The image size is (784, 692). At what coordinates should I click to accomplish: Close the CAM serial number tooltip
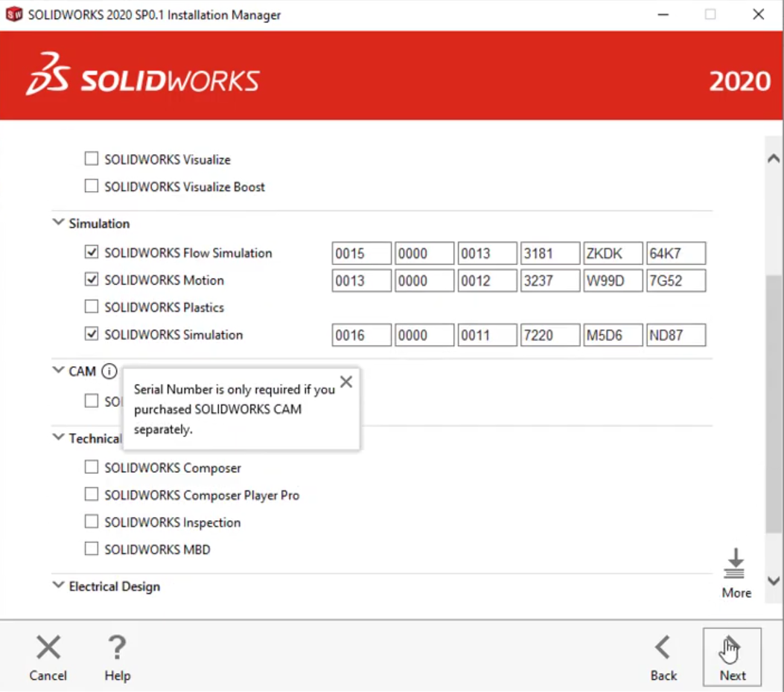click(346, 382)
